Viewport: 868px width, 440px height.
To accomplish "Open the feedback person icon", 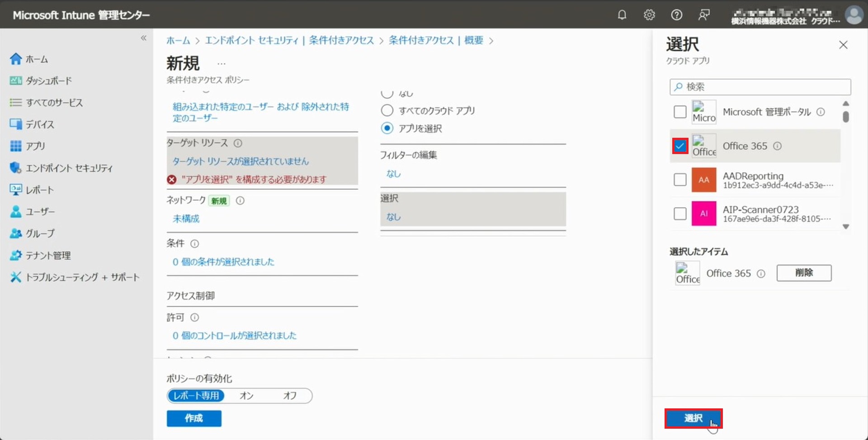I will (x=704, y=15).
